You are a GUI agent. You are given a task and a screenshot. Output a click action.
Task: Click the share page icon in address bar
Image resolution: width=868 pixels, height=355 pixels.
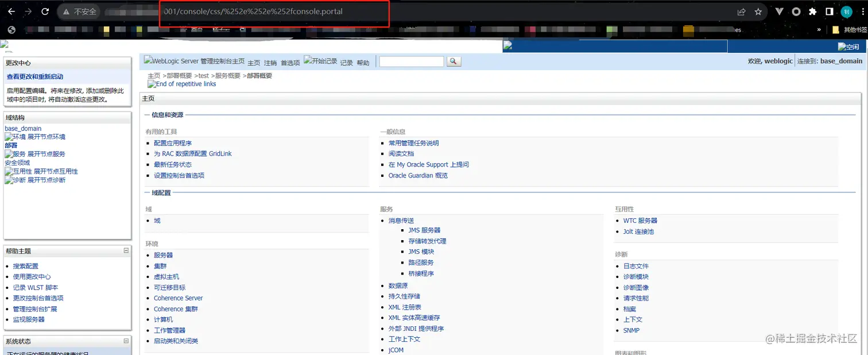[x=742, y=11]
